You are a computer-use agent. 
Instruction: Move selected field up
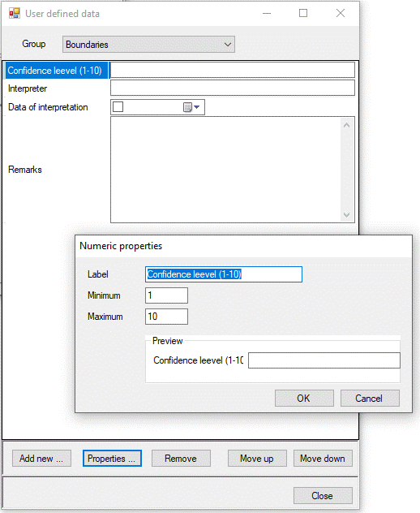point(257,459)
